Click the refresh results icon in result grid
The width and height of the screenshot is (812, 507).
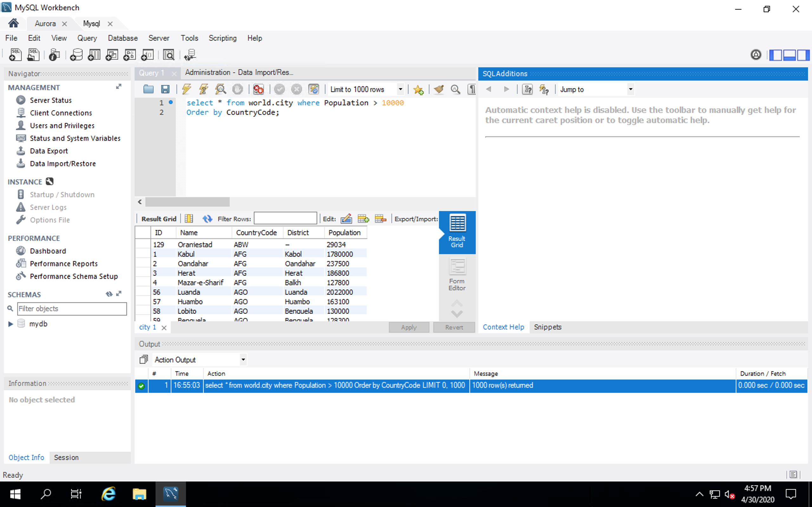pos(207,219)
